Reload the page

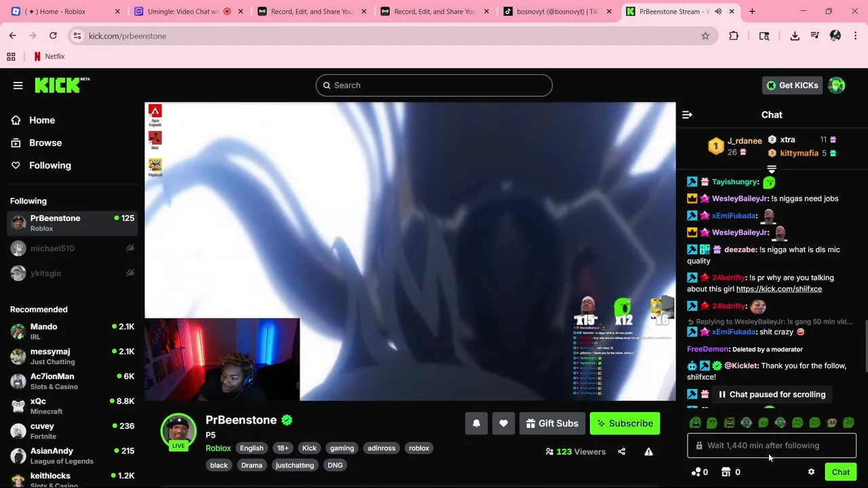(53, 36)
